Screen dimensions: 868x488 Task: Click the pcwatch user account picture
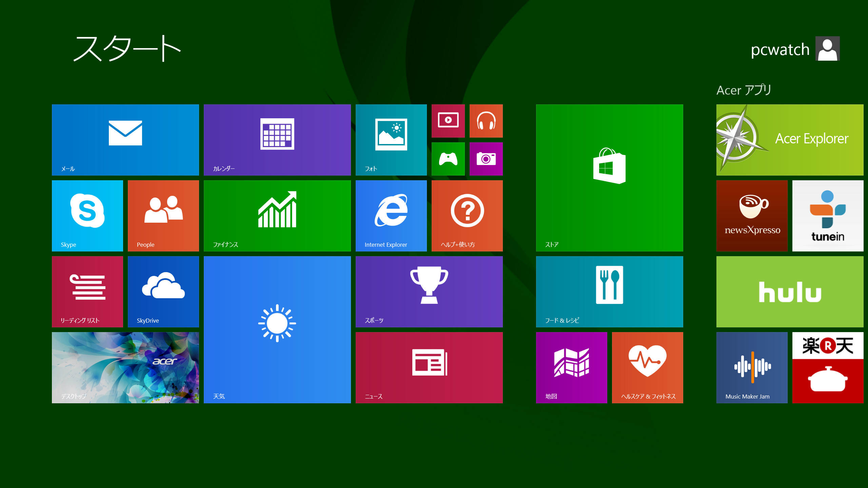[827, 48]
